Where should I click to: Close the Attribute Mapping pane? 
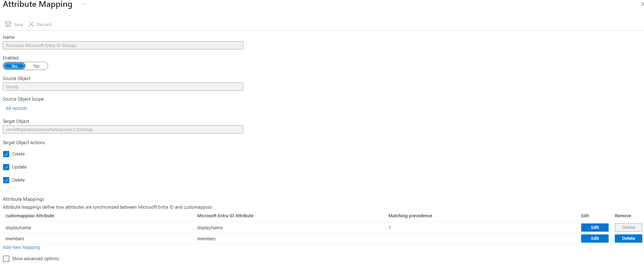(x=642, y=4)
